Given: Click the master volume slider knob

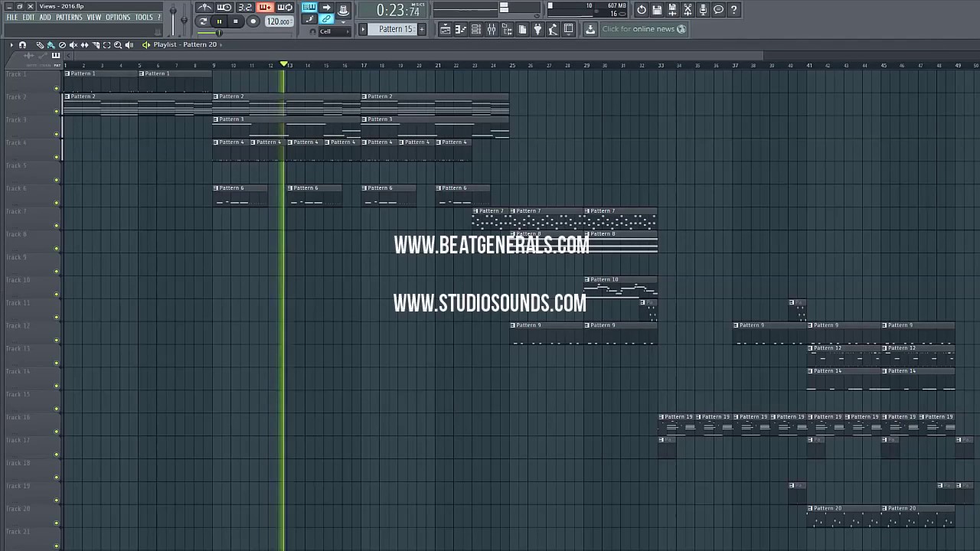Looking at the screenshot, I should click(x=173, y=10).
